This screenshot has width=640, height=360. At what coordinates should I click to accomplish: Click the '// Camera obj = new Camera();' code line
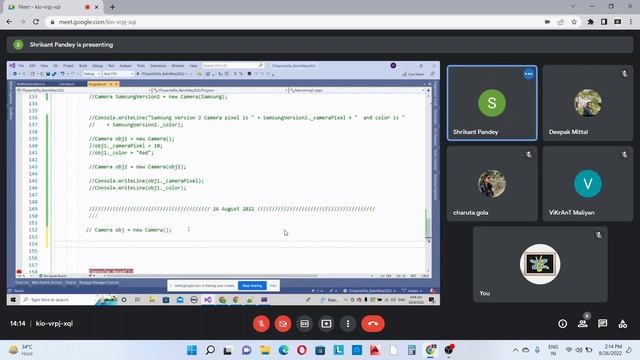coord(129,230)
